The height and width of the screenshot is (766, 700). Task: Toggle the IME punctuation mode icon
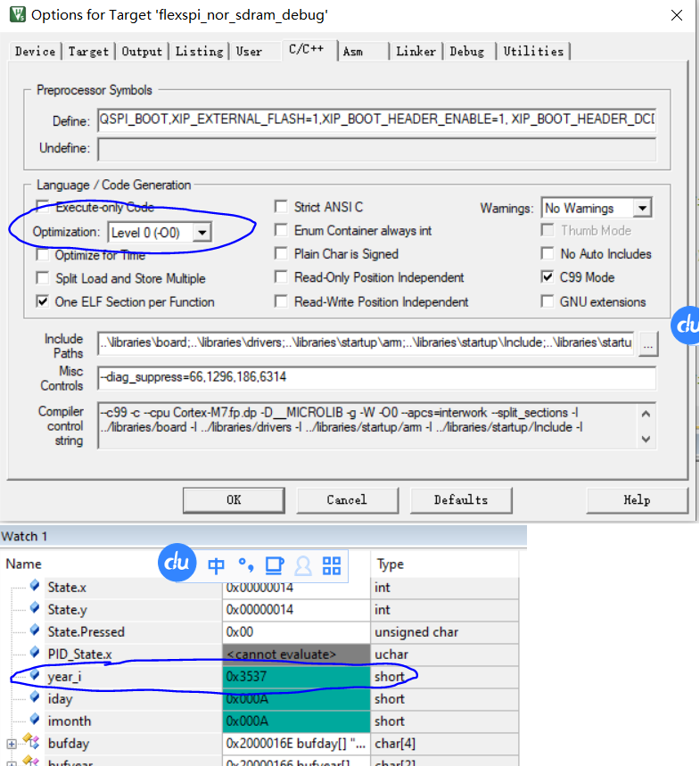point(246,565)
